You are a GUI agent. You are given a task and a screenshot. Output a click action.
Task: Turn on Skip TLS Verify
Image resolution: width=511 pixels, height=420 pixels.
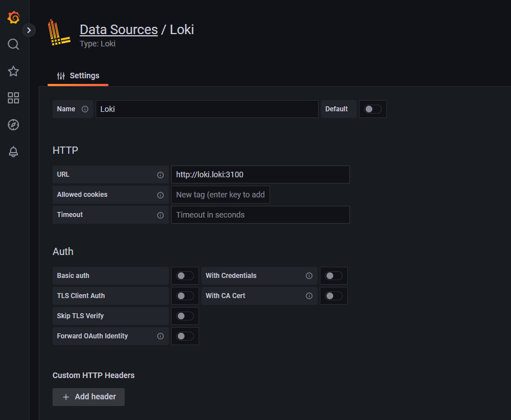[185, 316]
